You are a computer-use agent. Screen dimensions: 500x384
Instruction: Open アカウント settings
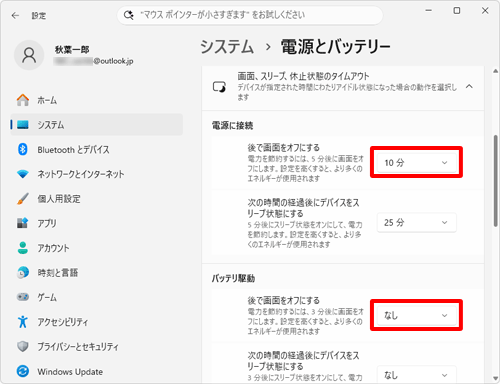97,248
